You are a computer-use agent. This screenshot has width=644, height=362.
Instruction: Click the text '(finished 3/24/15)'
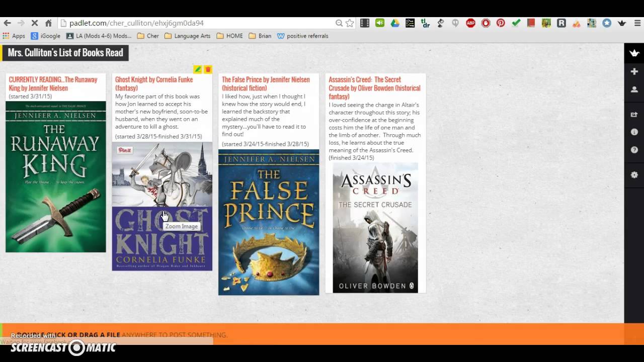point(351,158)
